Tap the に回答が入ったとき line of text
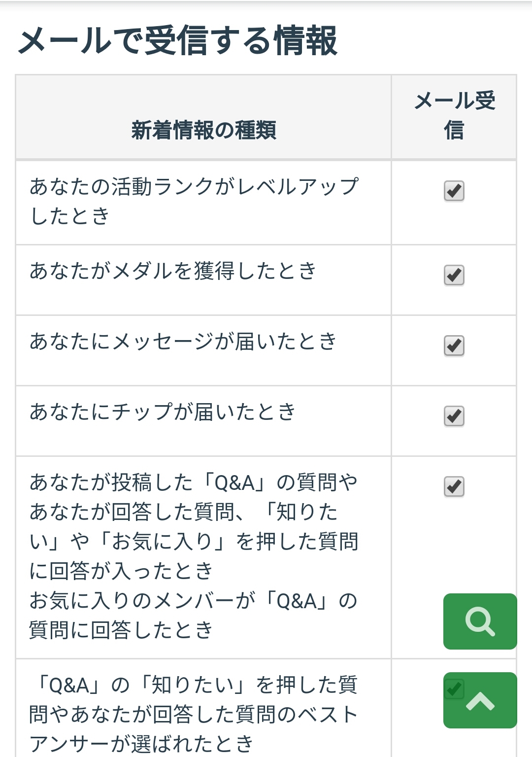 (121, 571)
